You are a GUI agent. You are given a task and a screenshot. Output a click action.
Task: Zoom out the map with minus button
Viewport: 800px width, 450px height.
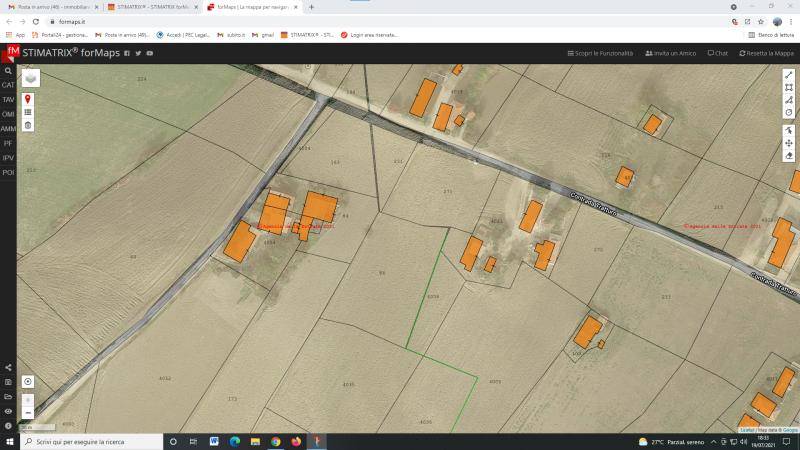pos(28,412)
